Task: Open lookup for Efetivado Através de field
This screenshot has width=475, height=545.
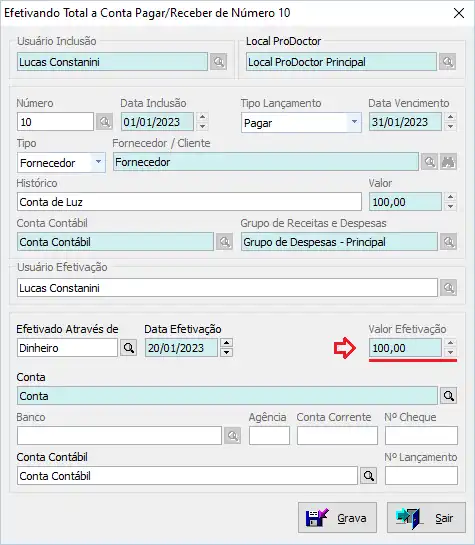Action: coord(129,348)
